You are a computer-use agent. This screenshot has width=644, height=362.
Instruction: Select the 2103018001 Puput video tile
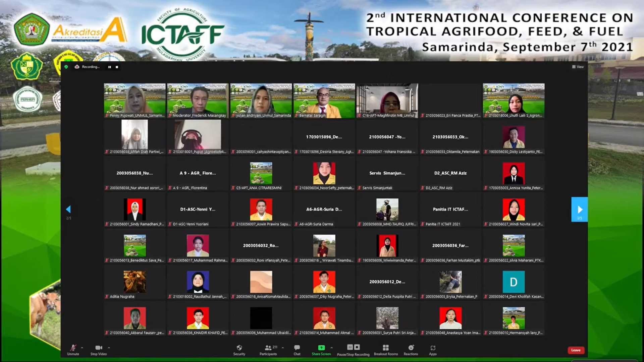[x=198, y=137]
